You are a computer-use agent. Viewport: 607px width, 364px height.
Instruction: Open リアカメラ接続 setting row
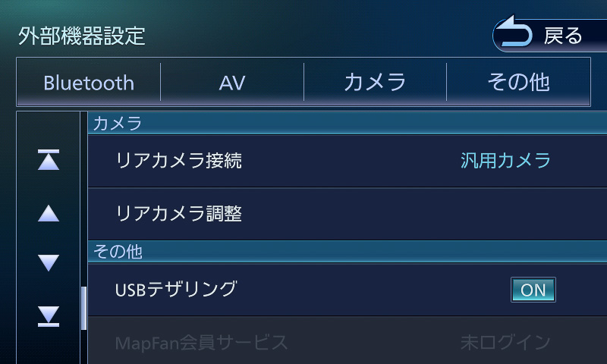click(179, 161)
